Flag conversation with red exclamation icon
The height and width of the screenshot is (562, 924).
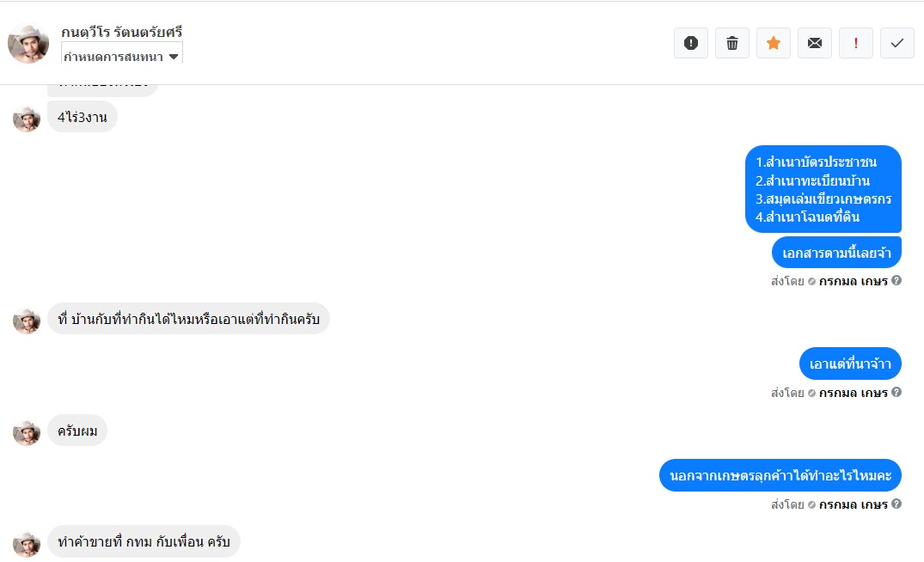[x=856, y=43]
